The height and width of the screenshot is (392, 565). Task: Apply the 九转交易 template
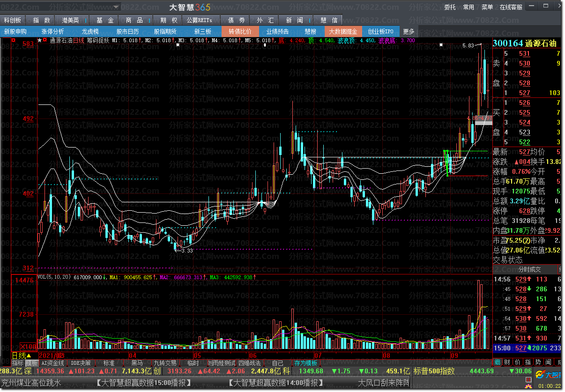point(165,363)
